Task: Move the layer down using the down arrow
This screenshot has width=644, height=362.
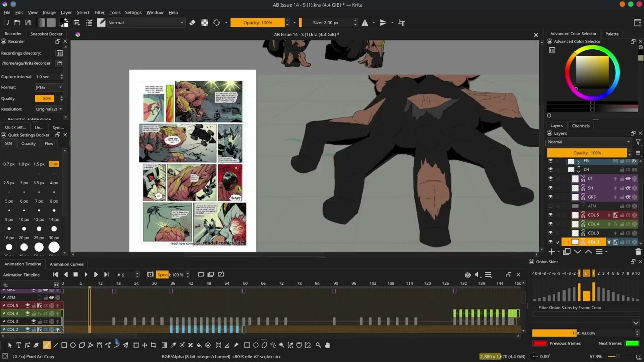Action: click(578, 252)
